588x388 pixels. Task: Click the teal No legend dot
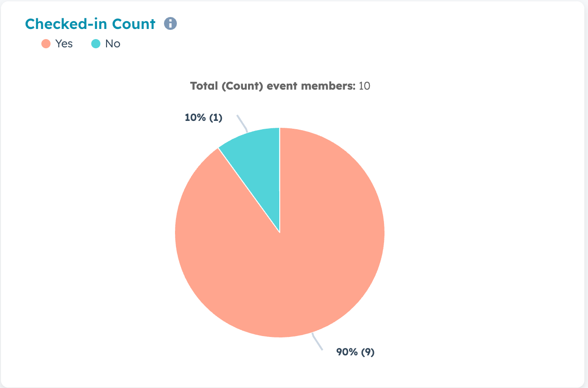point(96,44)
